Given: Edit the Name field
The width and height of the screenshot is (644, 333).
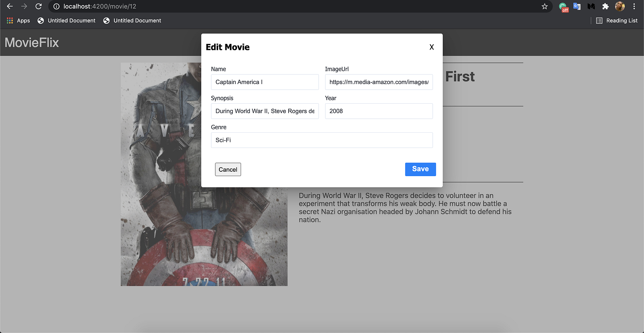Looking at the screenshot, I should click(x=265, y=82).
